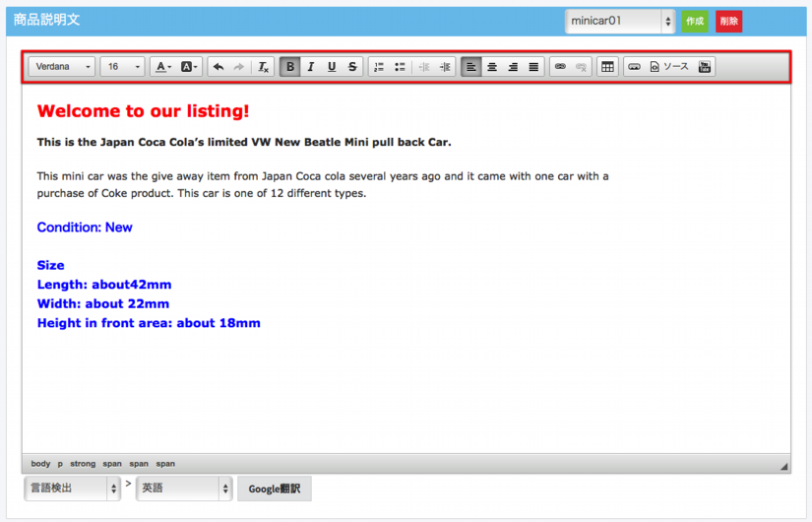Toggle Bold formatting
This screenshot has width=812, height=522.
[x=289, y=67]
